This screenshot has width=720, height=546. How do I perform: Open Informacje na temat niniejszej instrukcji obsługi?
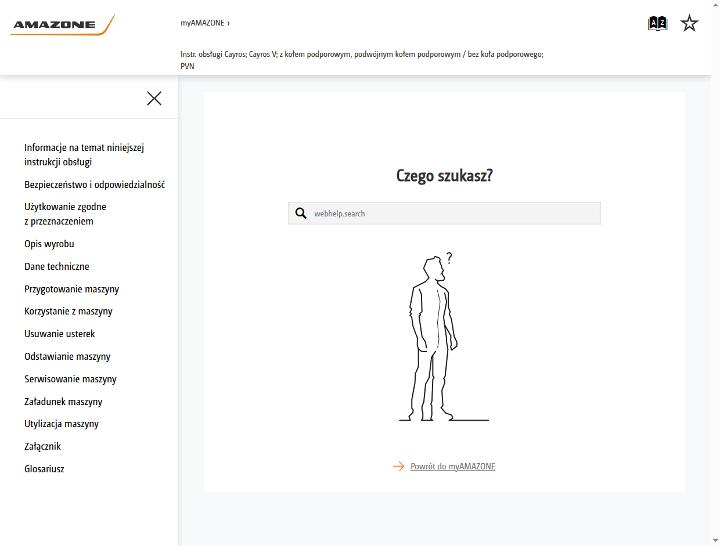(84, 155)
